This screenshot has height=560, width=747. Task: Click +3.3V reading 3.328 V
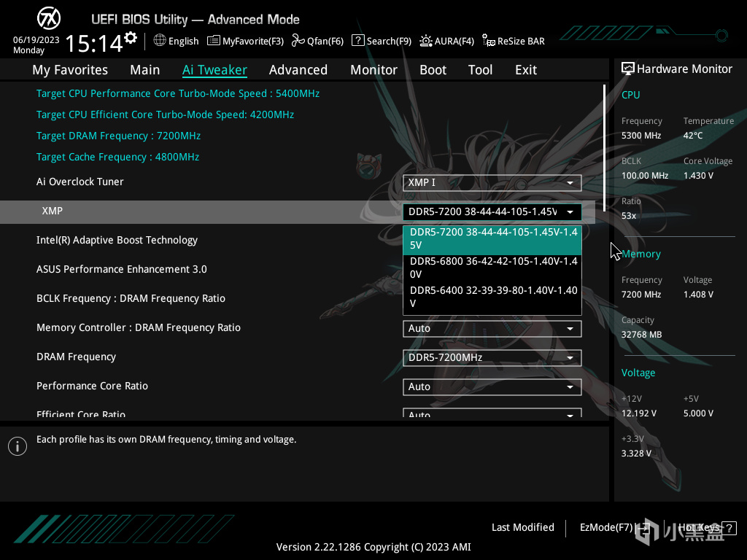click(x=636, y=454)
